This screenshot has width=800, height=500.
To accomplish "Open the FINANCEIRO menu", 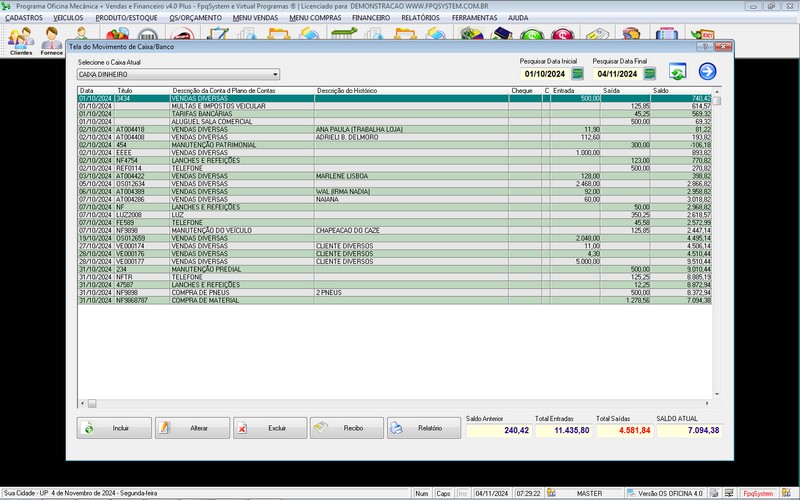I will point(371,18).
